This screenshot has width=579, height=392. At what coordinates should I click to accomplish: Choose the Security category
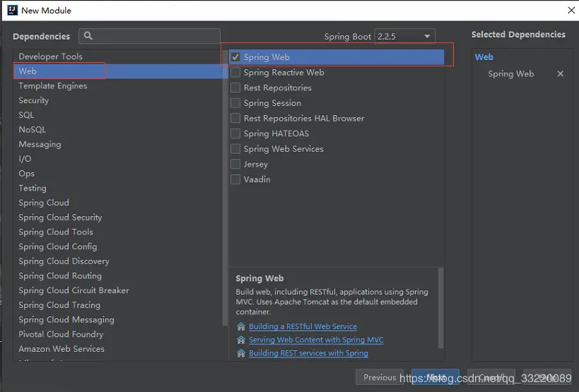[x=118, y=100]
